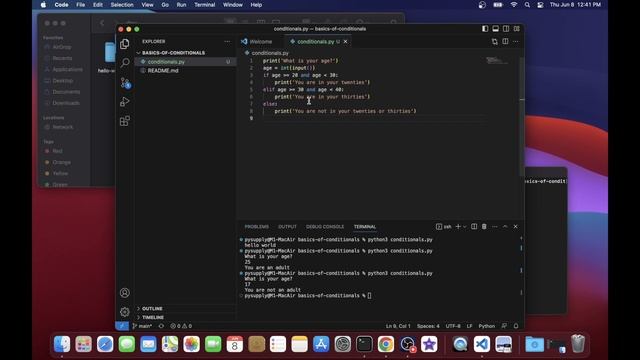The height and width of the screenshot is (360, 640).
Task: Switch to the PROBLEMS panel tab
Action: pos(256,227)
